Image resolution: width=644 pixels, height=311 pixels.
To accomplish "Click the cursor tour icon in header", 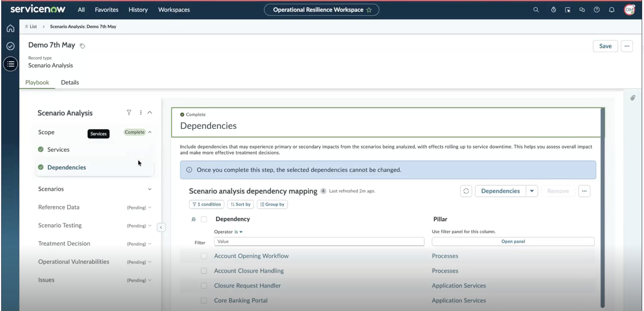I will (568, 10).
